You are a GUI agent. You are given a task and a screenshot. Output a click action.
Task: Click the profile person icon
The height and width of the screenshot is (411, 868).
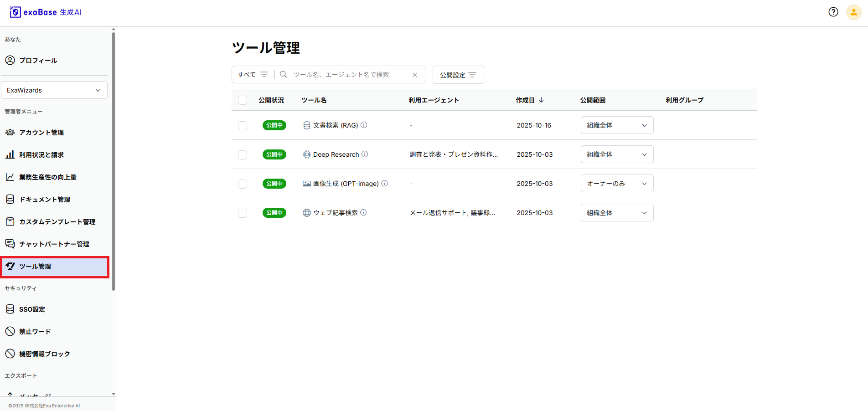click(10, 60)
